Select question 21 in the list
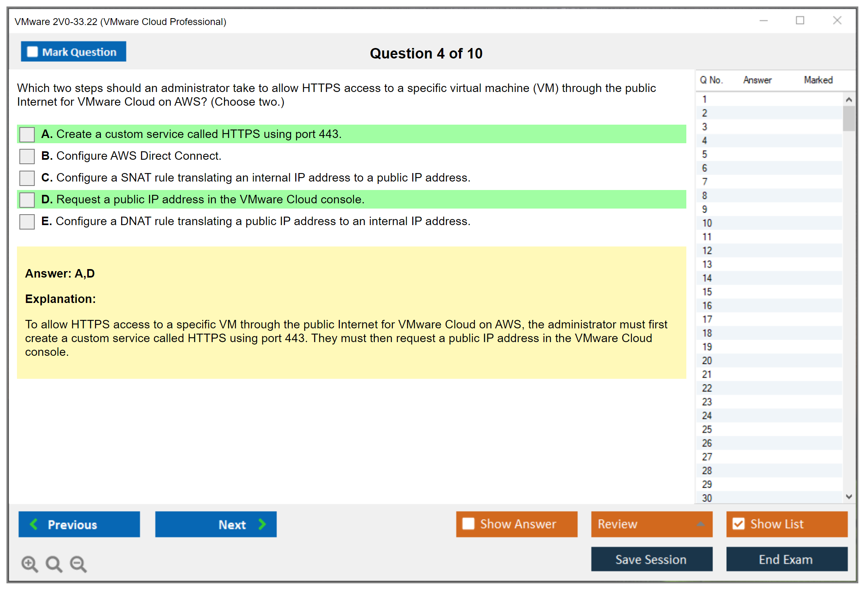The height and width of the screenshot is (593, 868). coord(707,374)
